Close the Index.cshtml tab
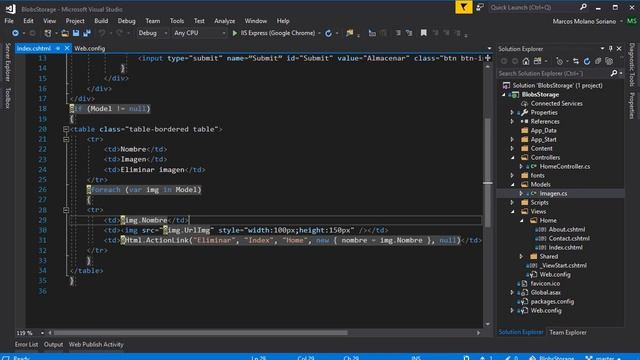This screenshot has width=640, height=360. click(x=67, y=48)
